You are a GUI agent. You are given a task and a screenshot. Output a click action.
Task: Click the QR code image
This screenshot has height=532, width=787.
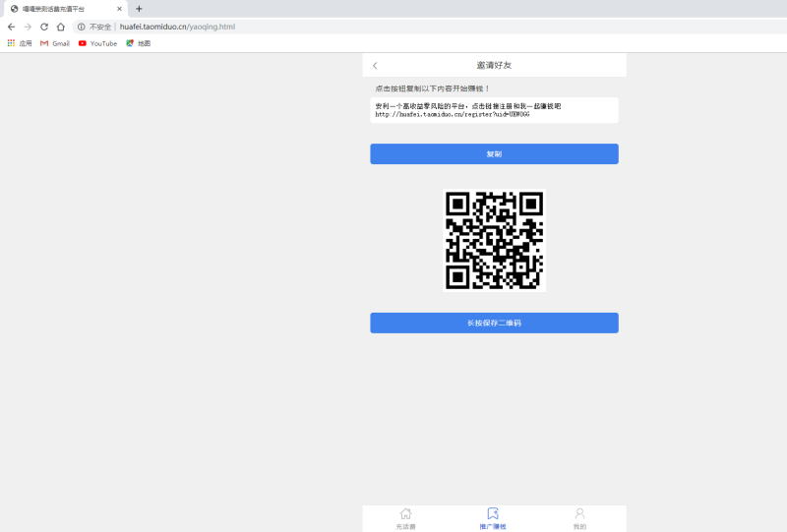coord(495,240)
